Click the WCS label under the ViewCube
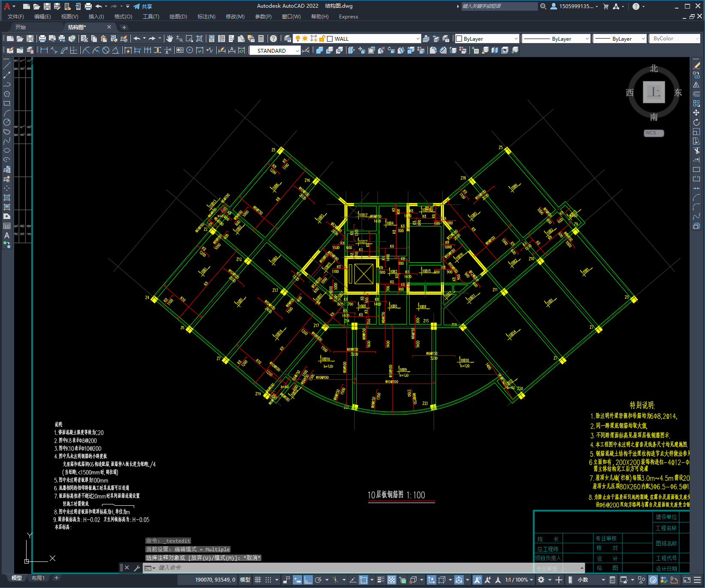 click(x=654, y=133)
